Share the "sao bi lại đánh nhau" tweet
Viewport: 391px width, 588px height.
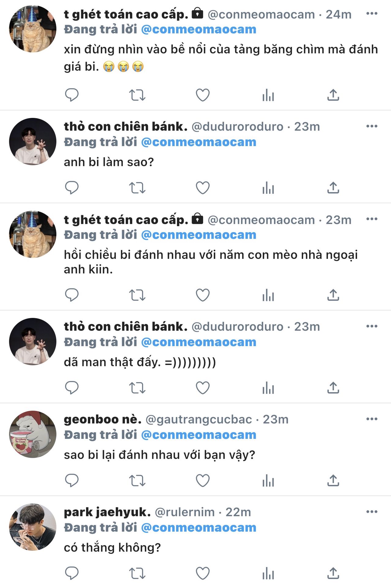[x=333, y=481]
